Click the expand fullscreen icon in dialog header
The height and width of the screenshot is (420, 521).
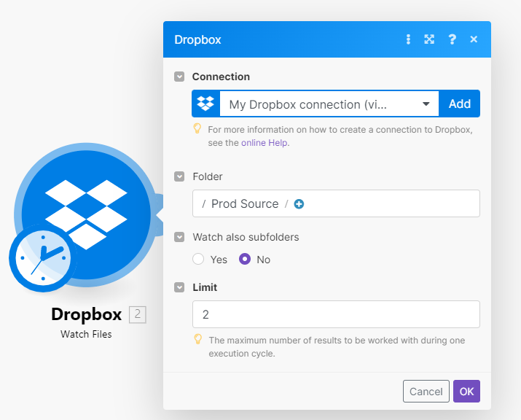point(429,39)
